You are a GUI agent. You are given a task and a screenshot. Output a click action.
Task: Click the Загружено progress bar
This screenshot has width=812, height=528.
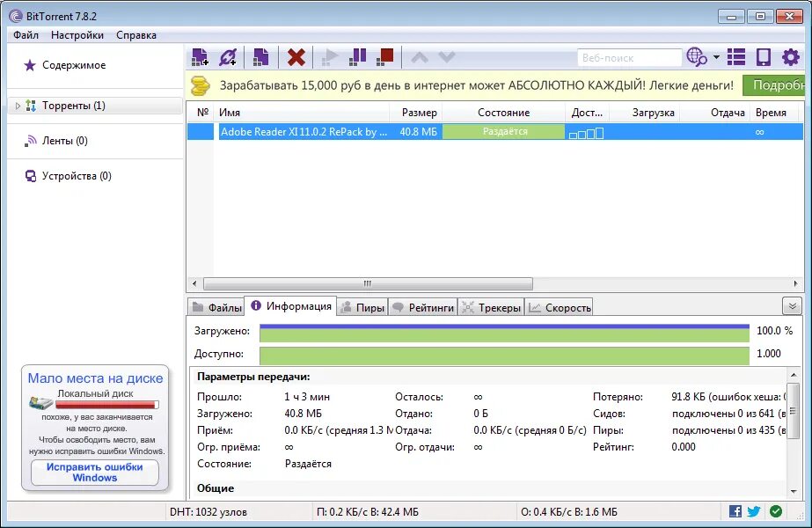(x=504, y=333)
